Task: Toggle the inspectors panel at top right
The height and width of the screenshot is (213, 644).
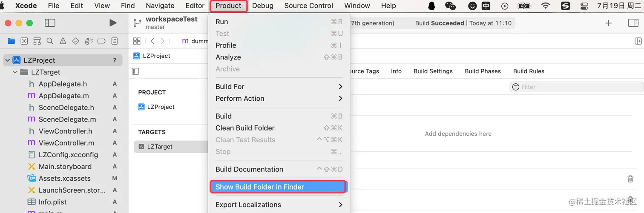Action: click(633, 23)
